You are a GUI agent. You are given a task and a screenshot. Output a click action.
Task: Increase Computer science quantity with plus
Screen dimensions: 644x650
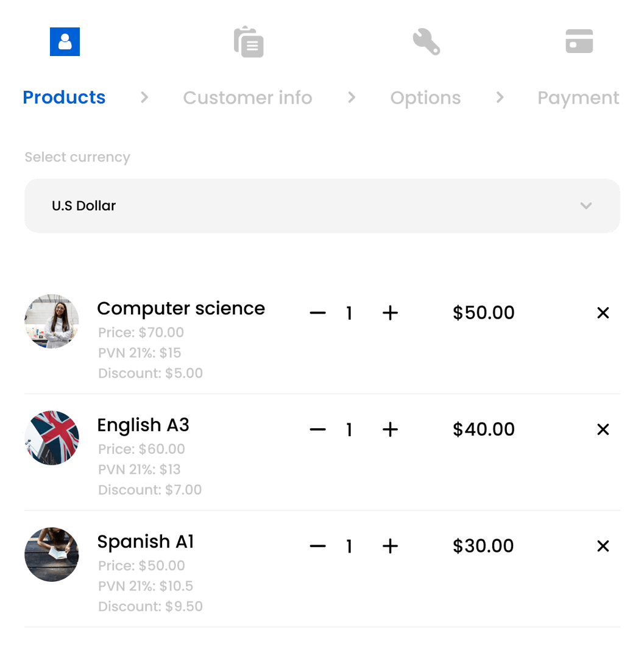390,313
